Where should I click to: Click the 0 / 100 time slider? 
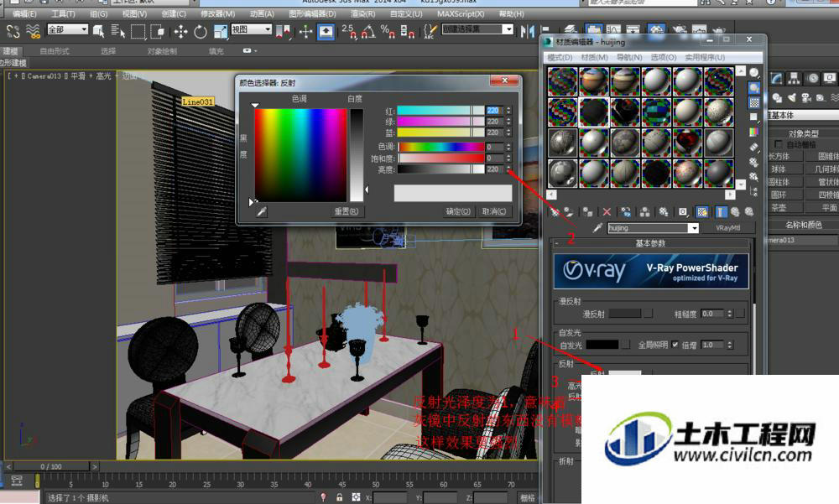[51, 466]
